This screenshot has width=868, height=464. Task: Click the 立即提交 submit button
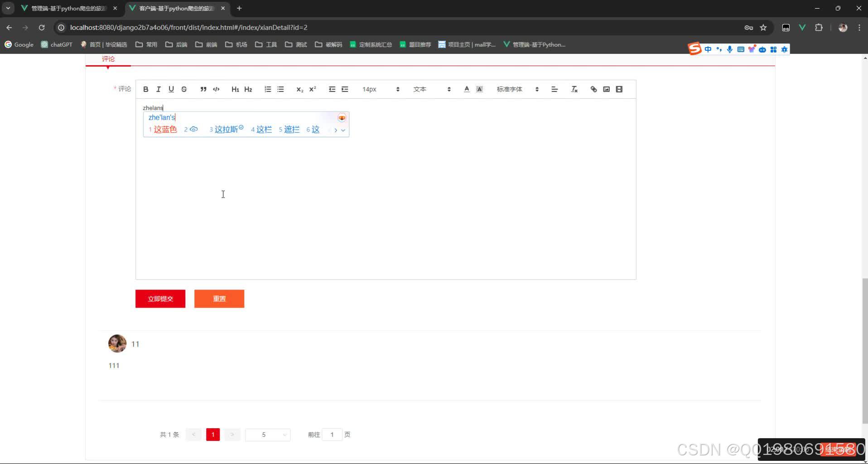tap(160, 299)
